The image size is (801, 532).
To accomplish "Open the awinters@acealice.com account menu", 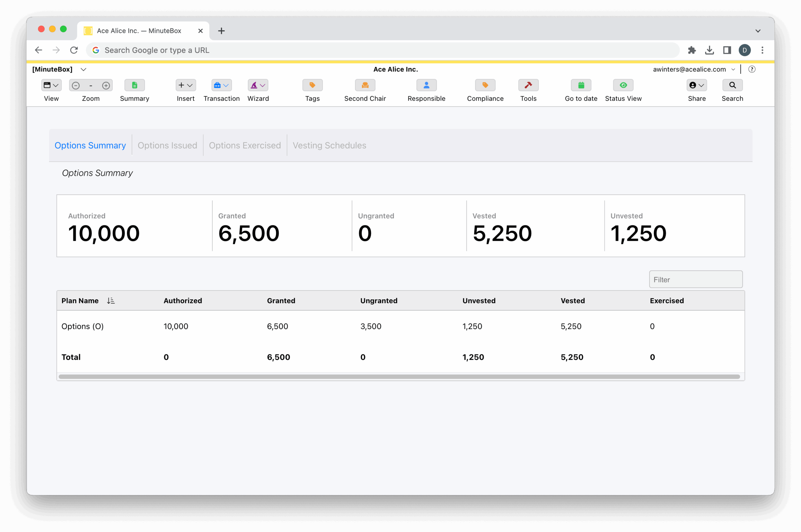I will (x=693, y=69).
